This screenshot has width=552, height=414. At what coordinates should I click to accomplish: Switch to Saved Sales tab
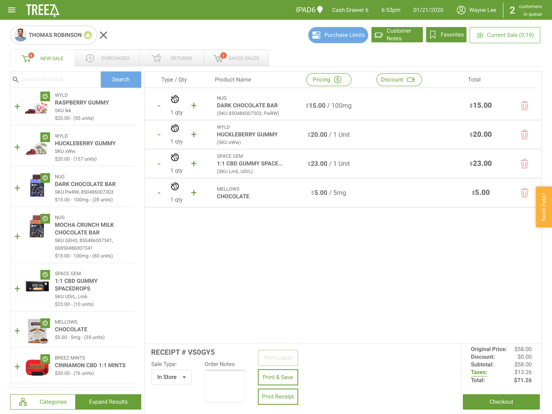(236, 58)
